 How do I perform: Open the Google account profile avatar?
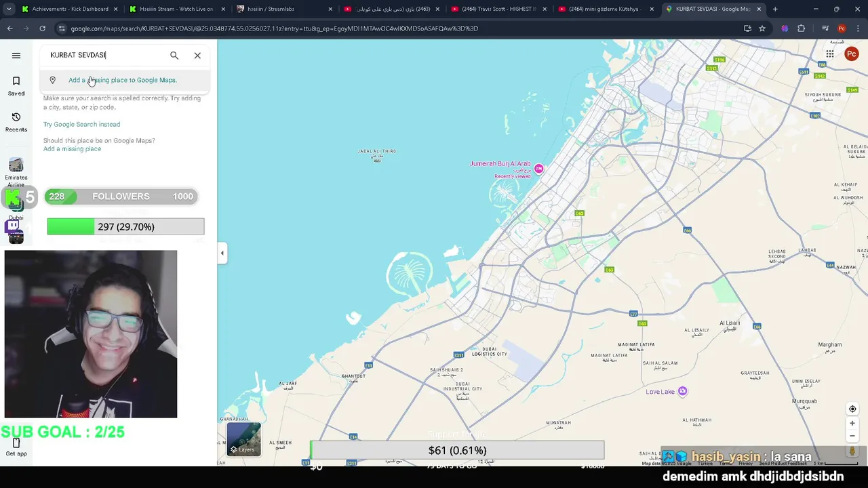(x=852, y=54)
